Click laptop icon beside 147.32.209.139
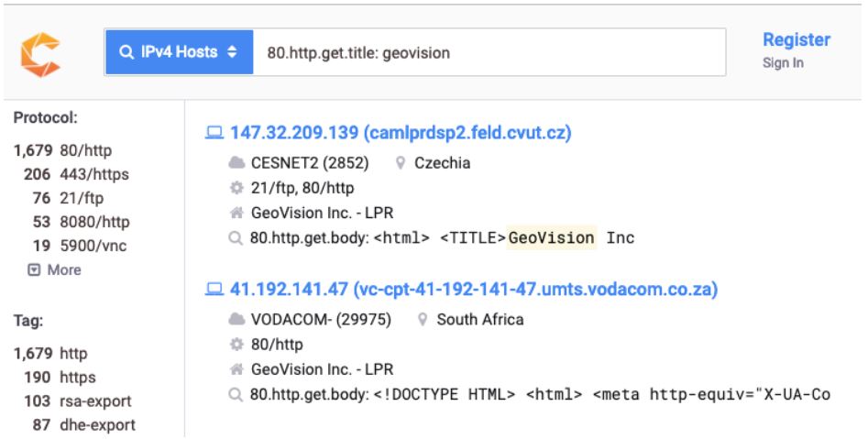The image size is (868, 439). pos(214,133)
